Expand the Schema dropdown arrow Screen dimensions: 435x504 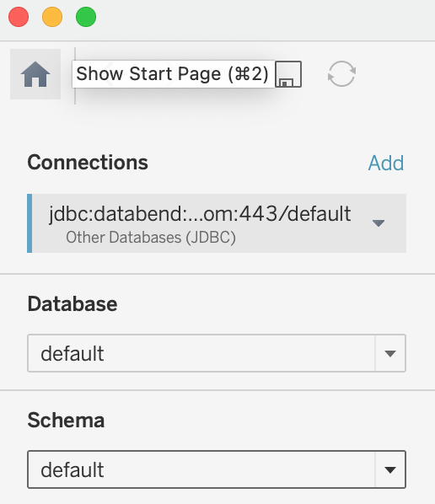390,470
